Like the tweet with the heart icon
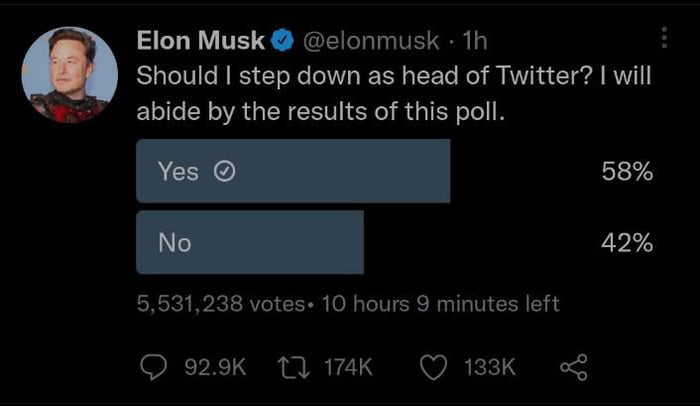Screen dimensions: 700x406 point(434,367)
